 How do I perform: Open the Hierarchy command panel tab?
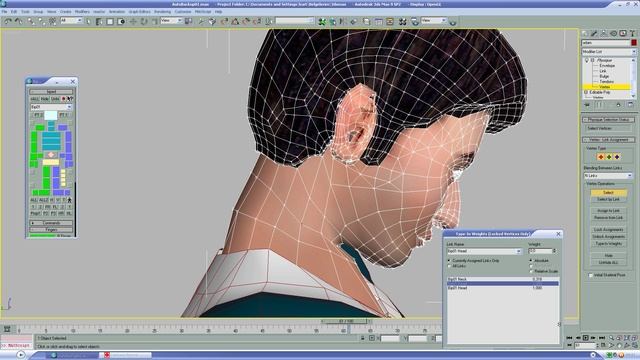[604, 33]
